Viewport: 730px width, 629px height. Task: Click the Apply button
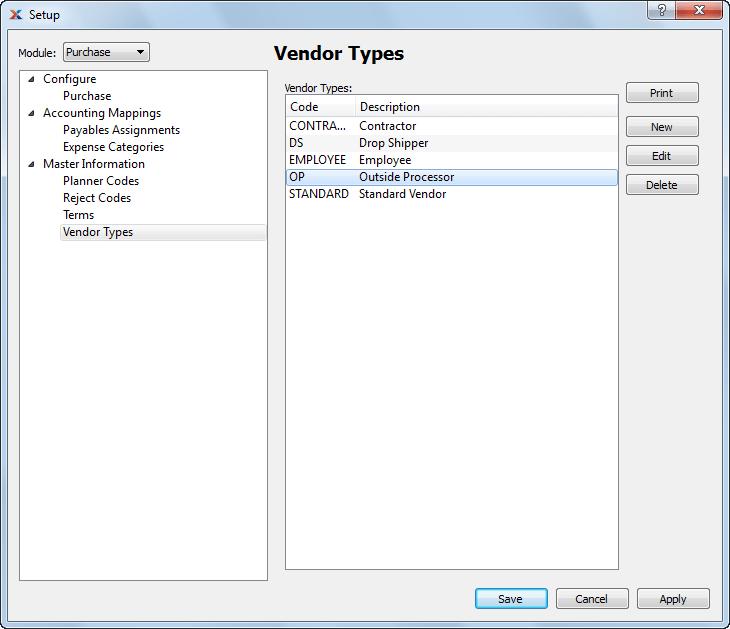(673, 599)
